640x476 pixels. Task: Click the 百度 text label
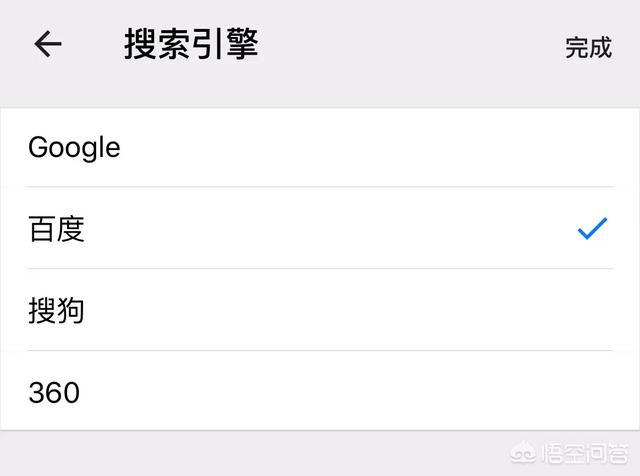tap(56, 229)
